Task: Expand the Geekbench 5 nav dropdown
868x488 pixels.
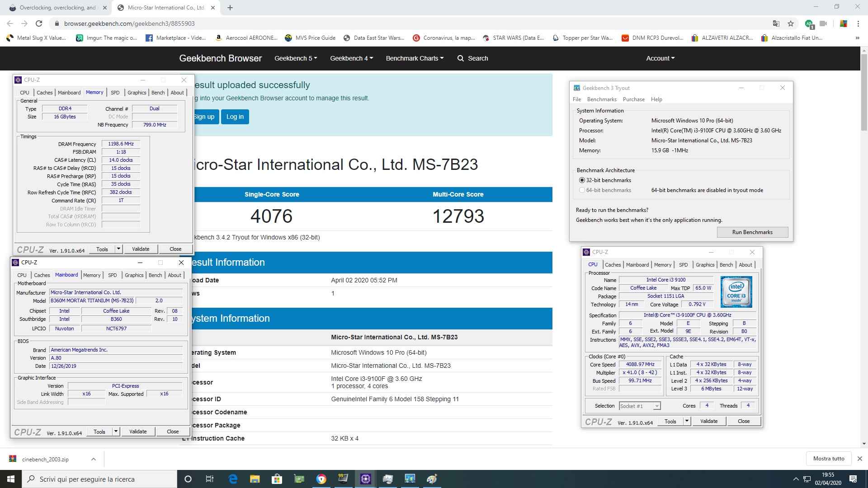Action: (x=296, y=58)
